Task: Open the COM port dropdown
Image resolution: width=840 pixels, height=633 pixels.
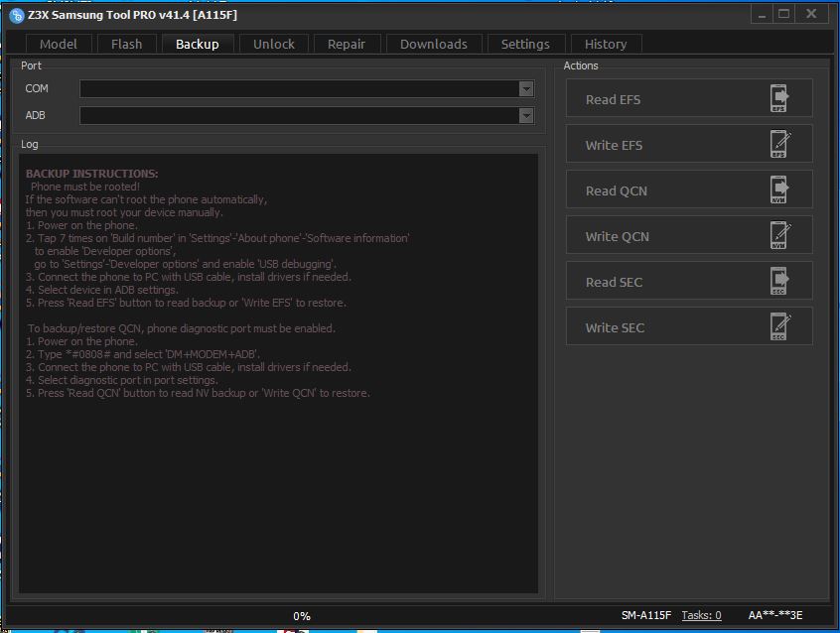Action: coord(525,88)
